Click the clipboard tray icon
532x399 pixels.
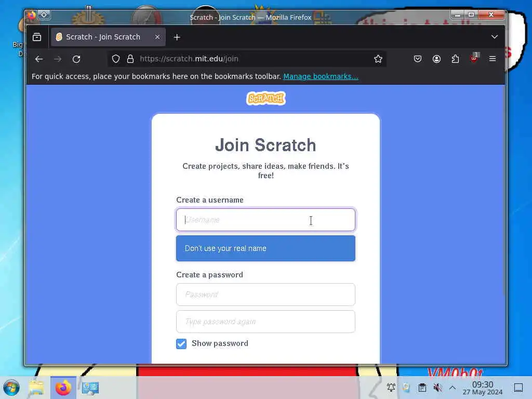422,388
